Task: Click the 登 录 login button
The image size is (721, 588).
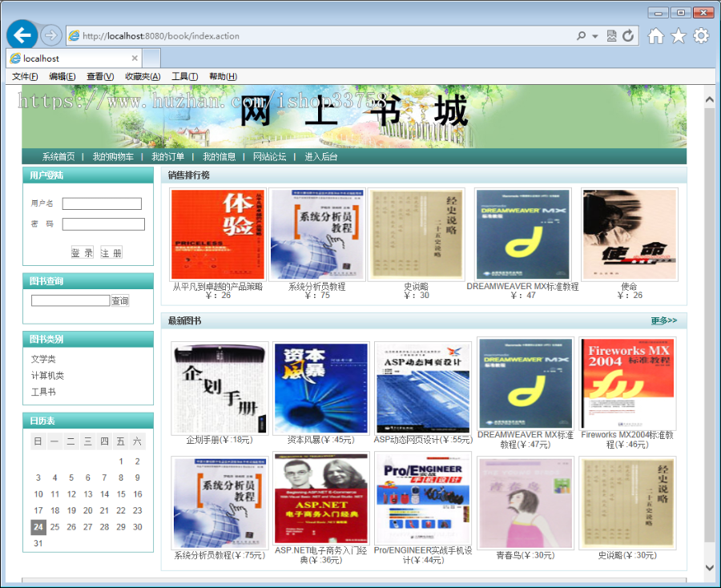Action: pyautogui.click(x=83, y=252)
